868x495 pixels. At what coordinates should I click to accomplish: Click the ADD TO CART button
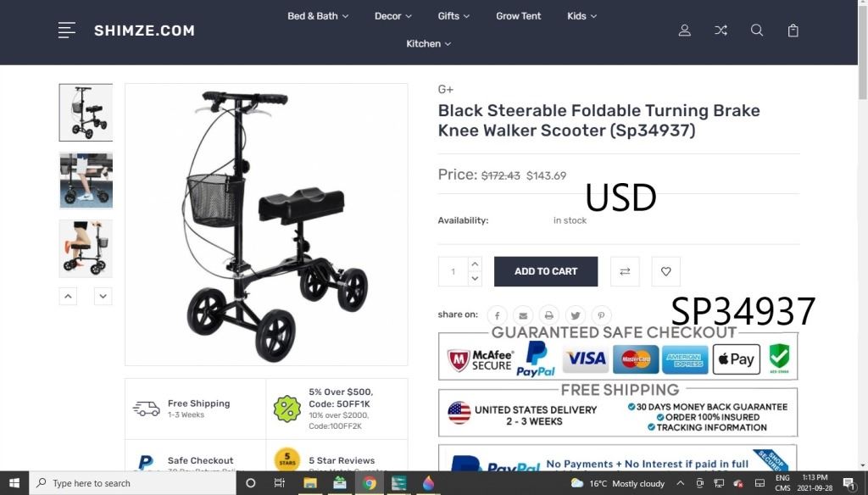pyautogui.click(x=546, y=271)
